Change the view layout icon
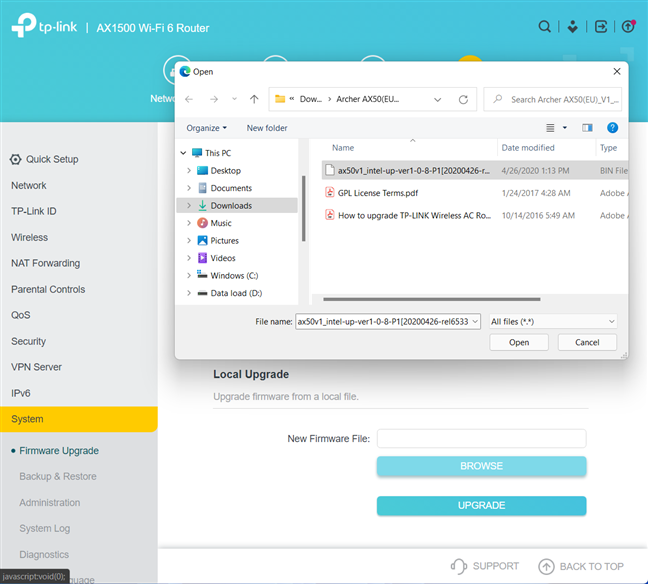Viewport: 648px width, 584px height. [x=550, y=128]
